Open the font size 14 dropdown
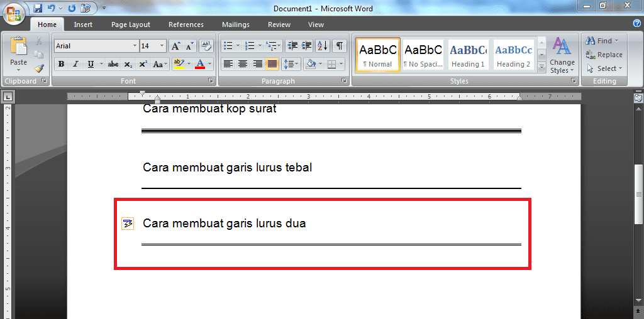The height and width of the screenshot is (319, 644). click(x=162, y=46)
